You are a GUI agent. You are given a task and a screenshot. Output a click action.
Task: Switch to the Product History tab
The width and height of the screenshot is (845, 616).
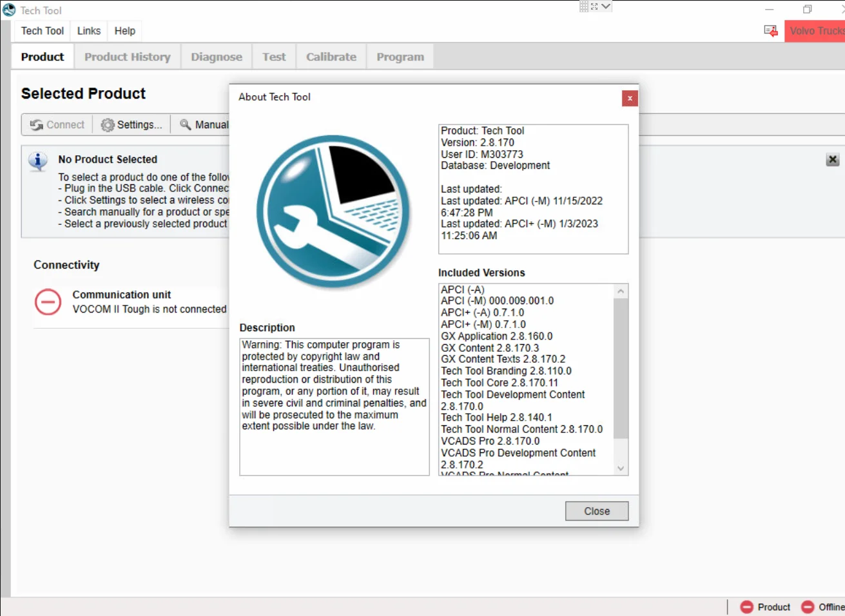126,57
